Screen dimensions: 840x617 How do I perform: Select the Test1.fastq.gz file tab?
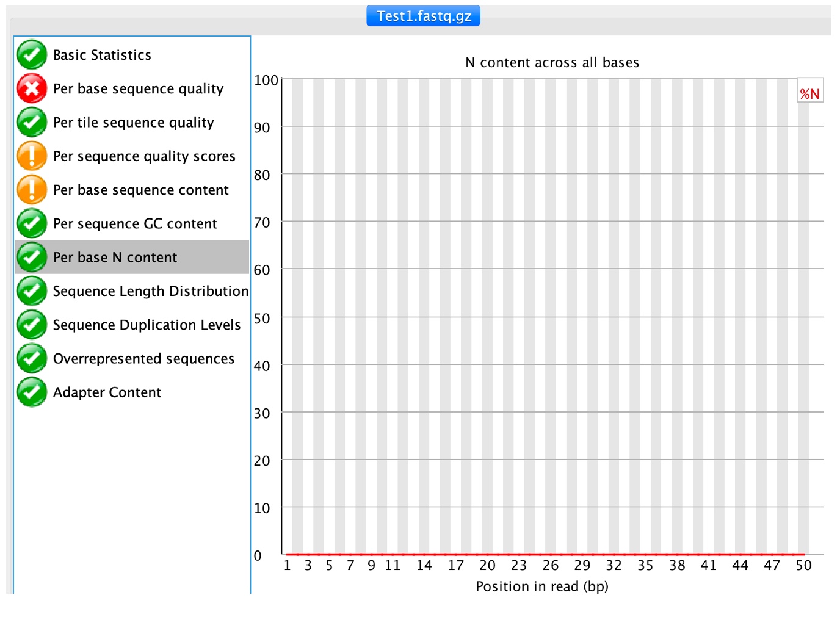(423, 16)
